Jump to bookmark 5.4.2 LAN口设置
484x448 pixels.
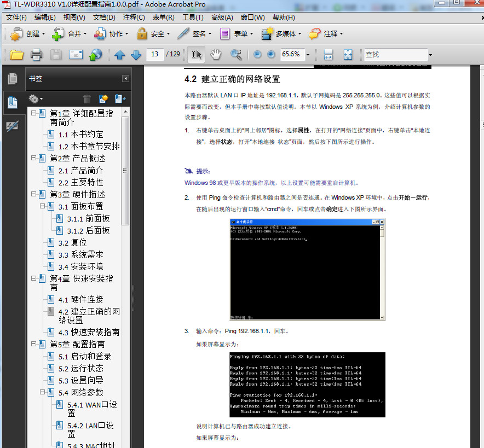[90, 430]
